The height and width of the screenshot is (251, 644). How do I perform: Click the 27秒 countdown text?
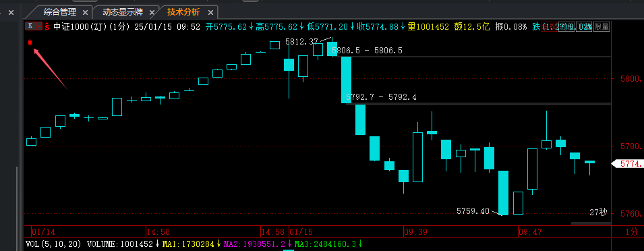click(598, 213)
